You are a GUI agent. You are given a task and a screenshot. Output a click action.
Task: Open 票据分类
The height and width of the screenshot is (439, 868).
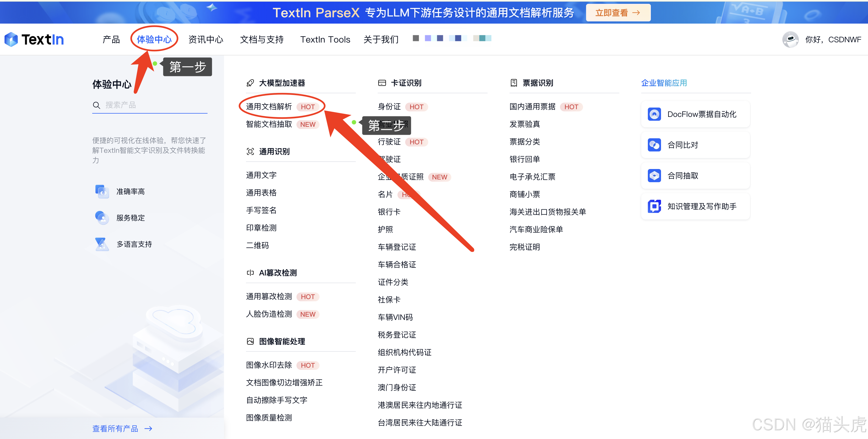pos(525,142)
